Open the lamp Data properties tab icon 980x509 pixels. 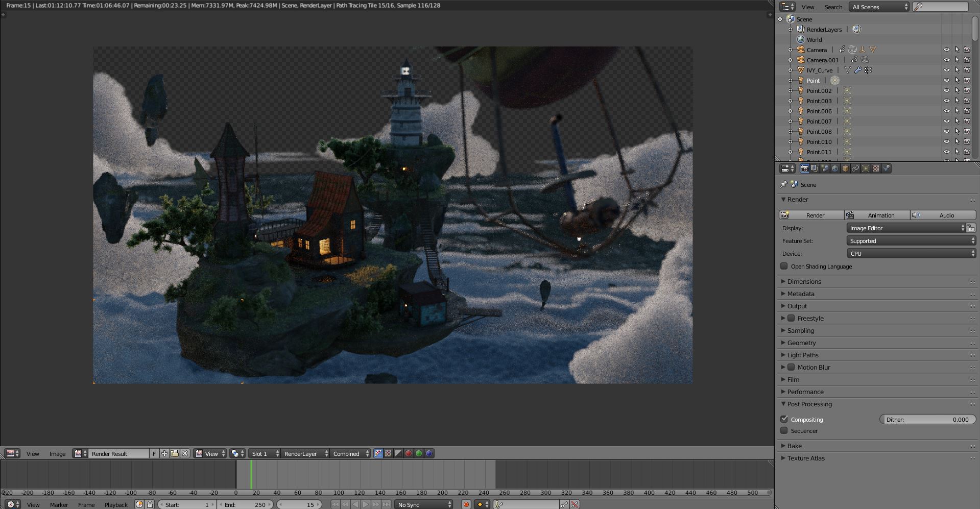tap(866, 168)
